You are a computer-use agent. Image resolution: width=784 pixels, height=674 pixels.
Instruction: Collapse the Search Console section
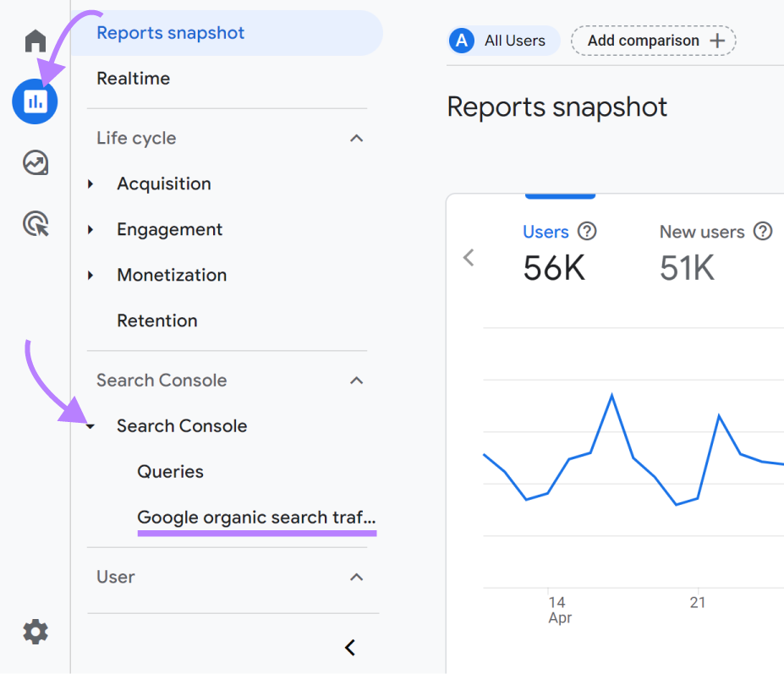point(356,381)
